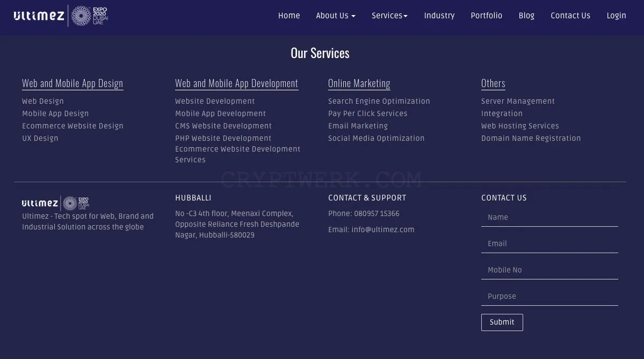
Task: Open the Services dropdown menu
Action: [389, 16]
